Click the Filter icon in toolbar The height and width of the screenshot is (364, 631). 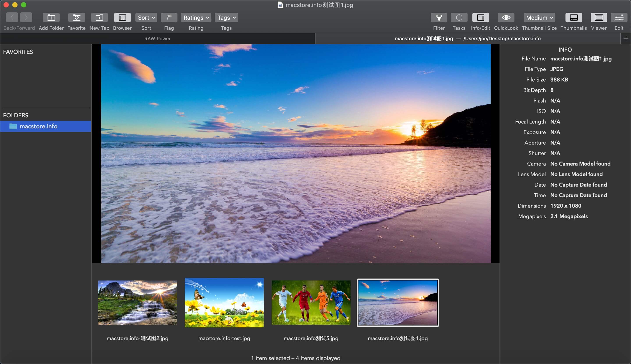[439, 17]
